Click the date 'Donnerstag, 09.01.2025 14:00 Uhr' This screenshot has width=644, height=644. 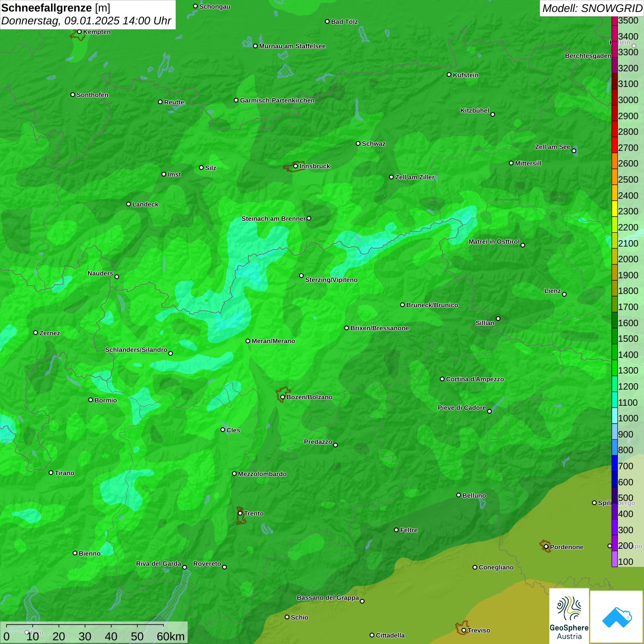[86, 21]
